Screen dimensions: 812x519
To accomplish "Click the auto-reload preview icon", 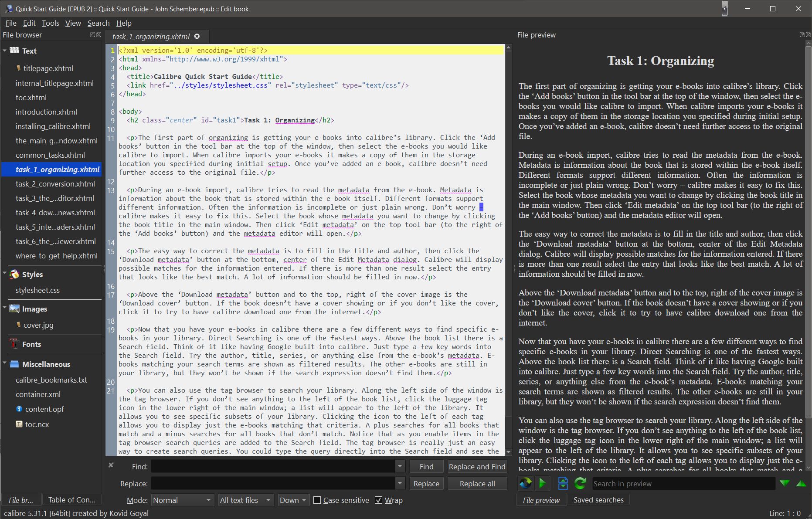I will point(525,483).
